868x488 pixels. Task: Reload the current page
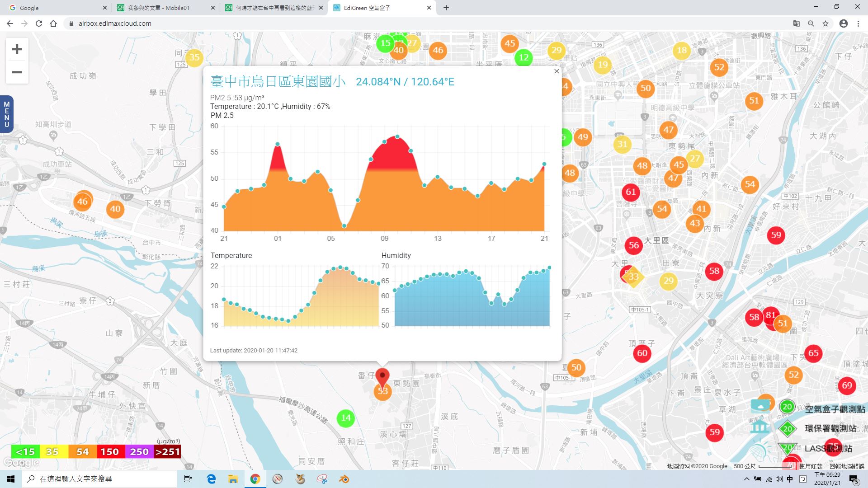[x=39, y=23]
